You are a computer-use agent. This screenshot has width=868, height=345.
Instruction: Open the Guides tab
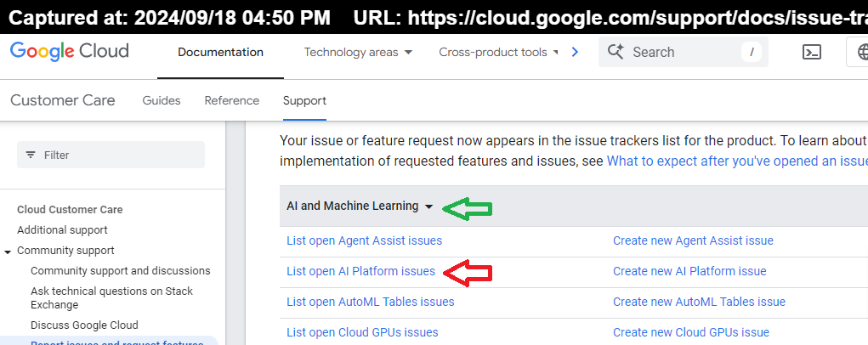162,100
